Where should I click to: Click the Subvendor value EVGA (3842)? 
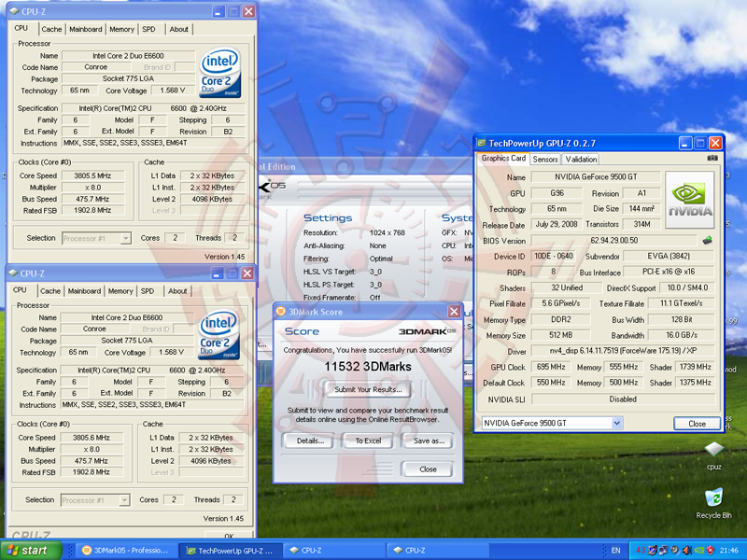pyautogui.click(x=669, y=256)
